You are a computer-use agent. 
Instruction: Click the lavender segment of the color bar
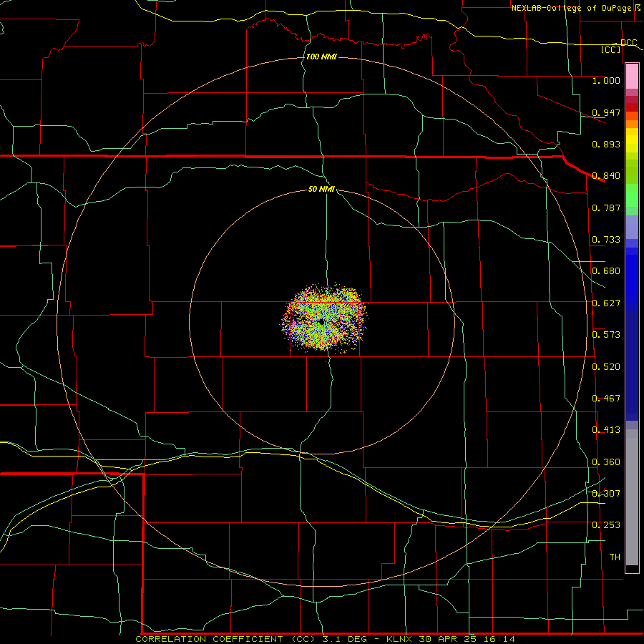[x=632, y=227]
